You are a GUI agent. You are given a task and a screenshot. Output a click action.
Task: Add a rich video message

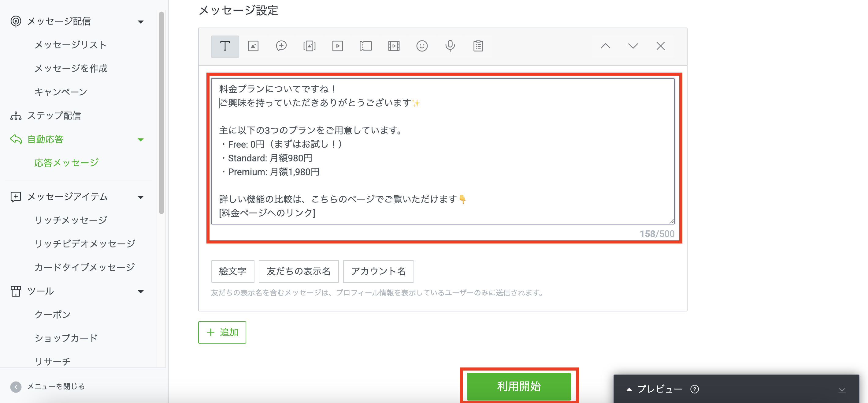coord(394,46)
